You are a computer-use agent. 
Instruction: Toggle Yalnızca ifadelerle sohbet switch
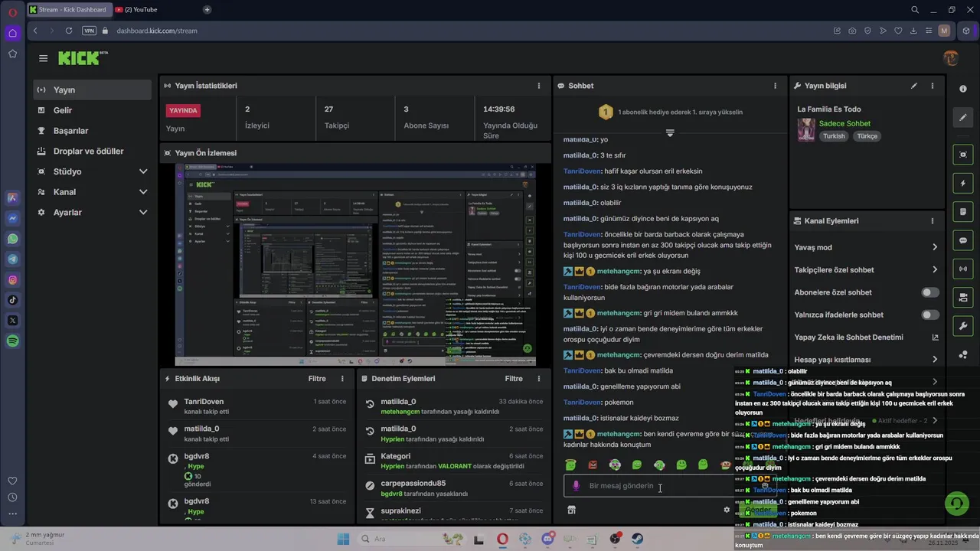930,315
